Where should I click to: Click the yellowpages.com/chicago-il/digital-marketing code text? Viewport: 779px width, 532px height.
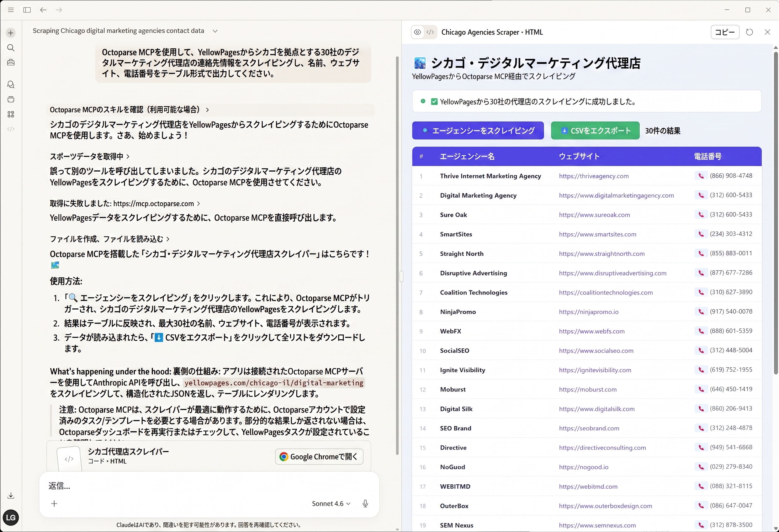tap(273, 383)
